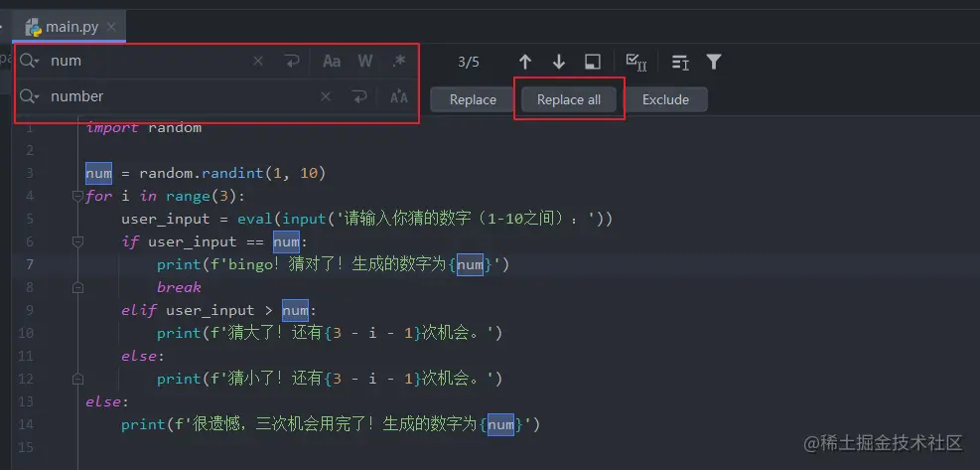Click the Replace all button

(x=569, y=99)
